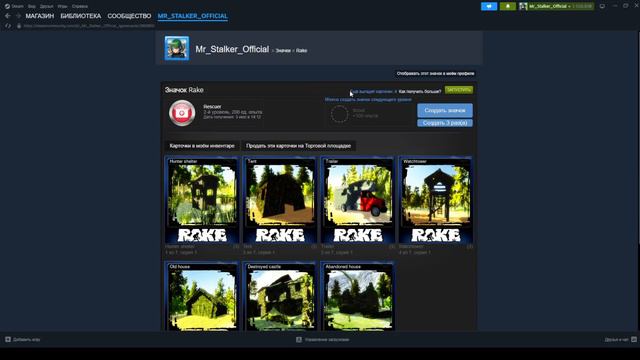The image size is (640, 360).
Task: Click the Создать значок button
Action: click(x=445, y=111)
